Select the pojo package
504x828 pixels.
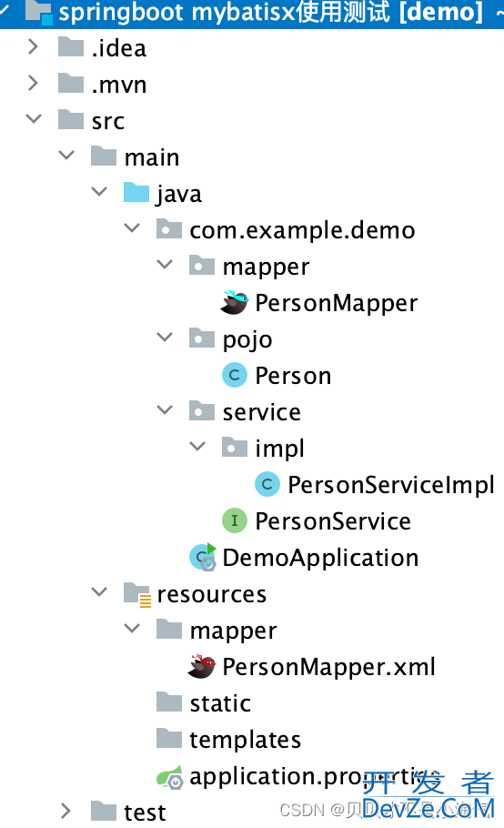[x=231, y=339]
